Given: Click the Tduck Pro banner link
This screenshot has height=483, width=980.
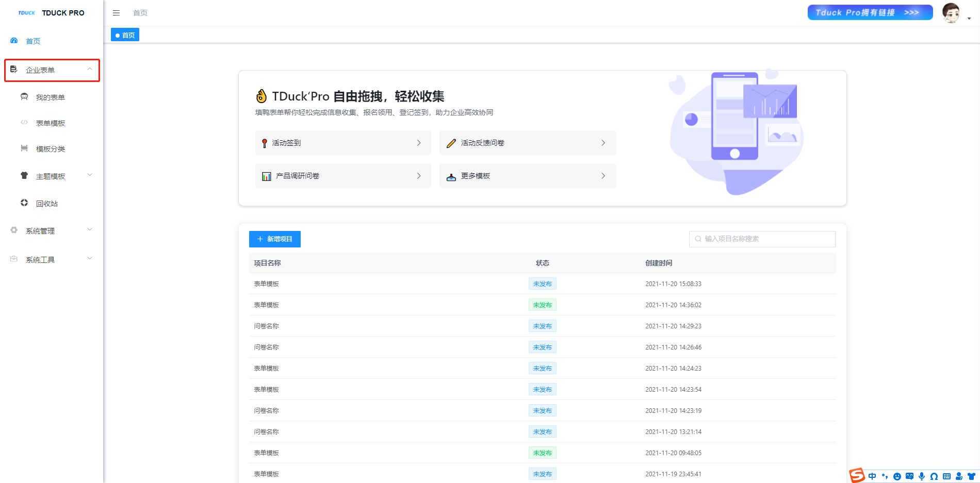Looking at the screenshot, I should 870,12.
